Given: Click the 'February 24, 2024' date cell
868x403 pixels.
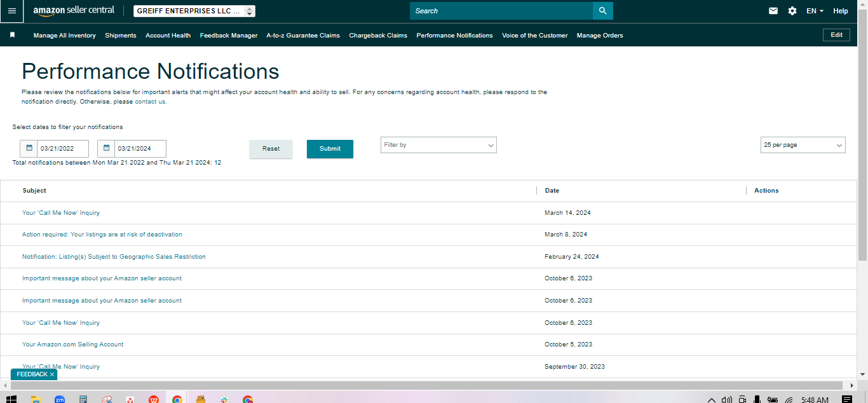Looking at the screenshot, I should click(x=572, y=257).
